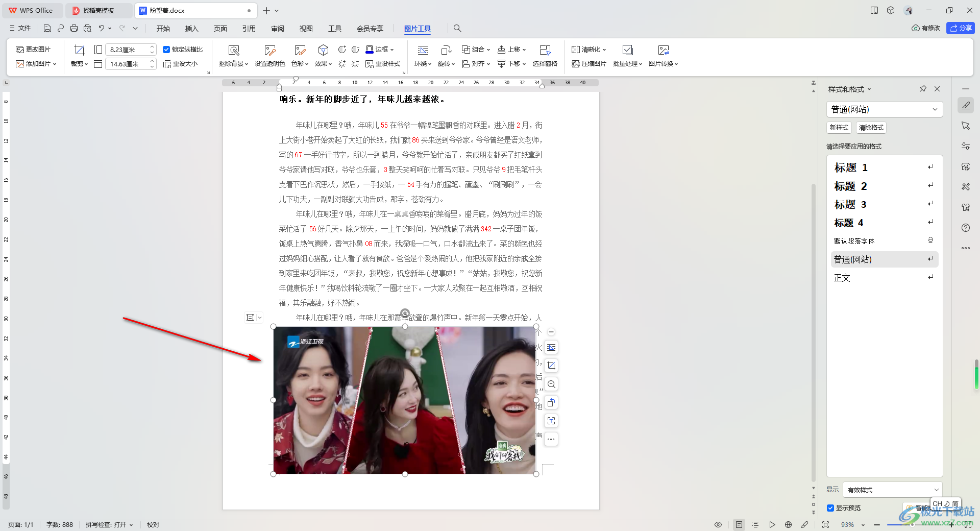This screenshot has width=980, height=531.
Task: Open the Picture Convert (图片转换) icon
Action: click(x=664, y=50)
